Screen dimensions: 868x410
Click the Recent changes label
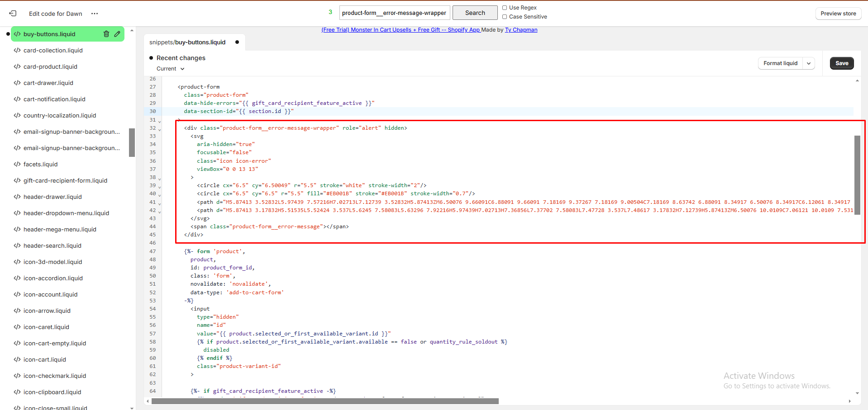(181, 58)
